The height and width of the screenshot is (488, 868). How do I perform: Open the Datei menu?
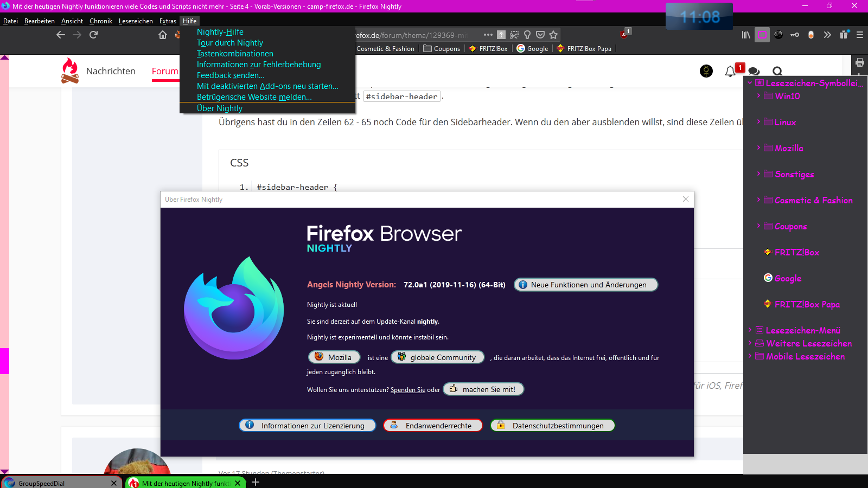(10, 21)
